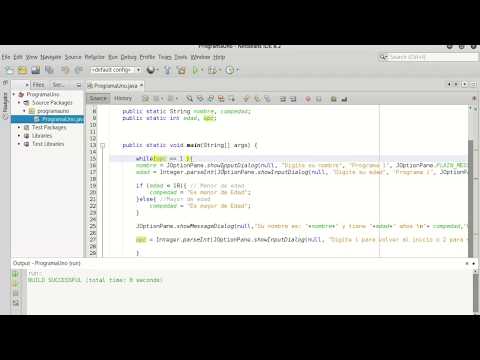
Task: Open the Navigate menu
Action: (51, 57)
